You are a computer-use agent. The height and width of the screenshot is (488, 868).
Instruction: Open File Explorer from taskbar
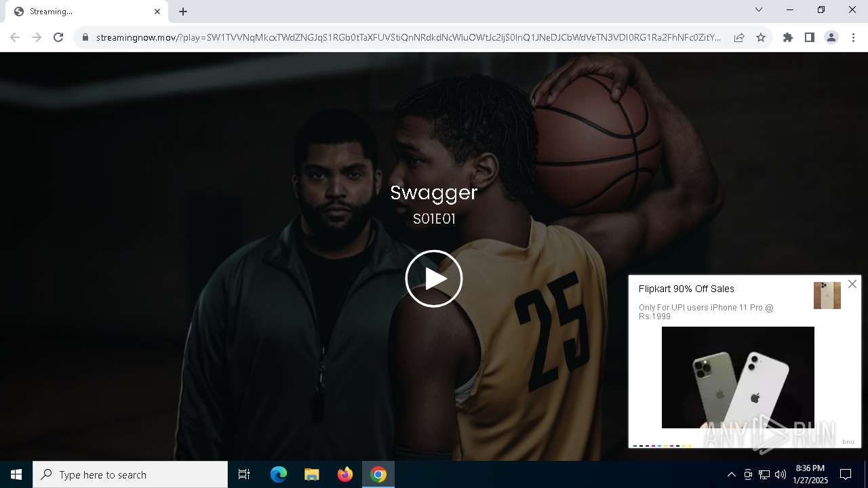point(311,474)
